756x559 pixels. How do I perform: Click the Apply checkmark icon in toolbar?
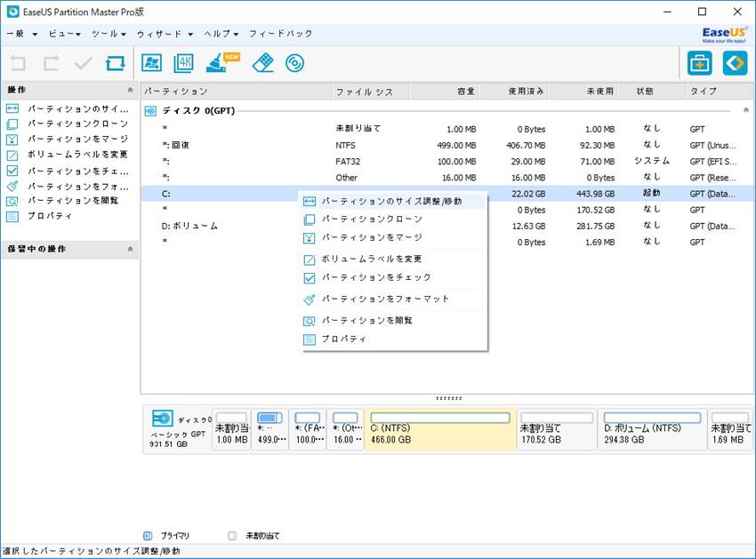tap(83, 63)
